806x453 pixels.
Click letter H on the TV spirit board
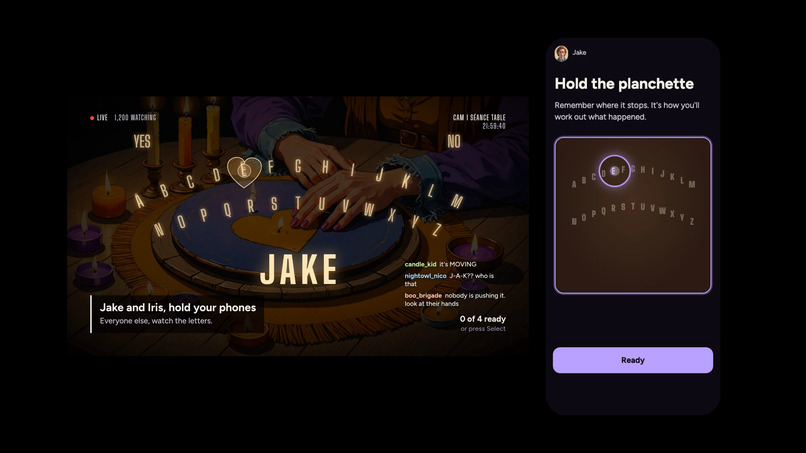click(325, 167)
